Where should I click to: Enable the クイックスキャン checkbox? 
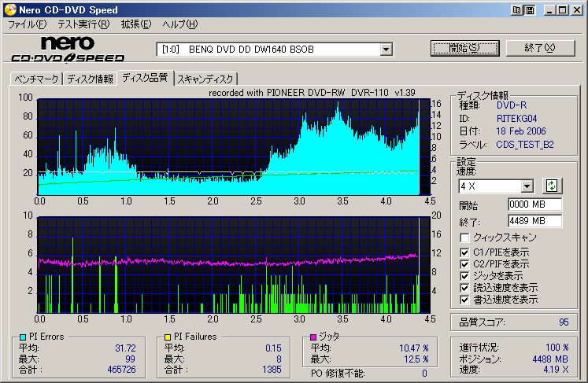[x=464, y=238]
